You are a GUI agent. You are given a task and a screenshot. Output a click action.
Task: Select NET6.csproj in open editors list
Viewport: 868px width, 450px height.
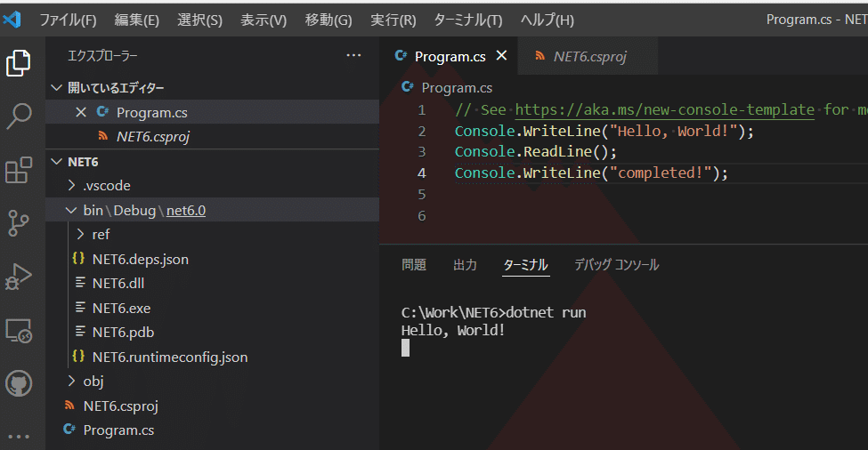click(212, 136)
